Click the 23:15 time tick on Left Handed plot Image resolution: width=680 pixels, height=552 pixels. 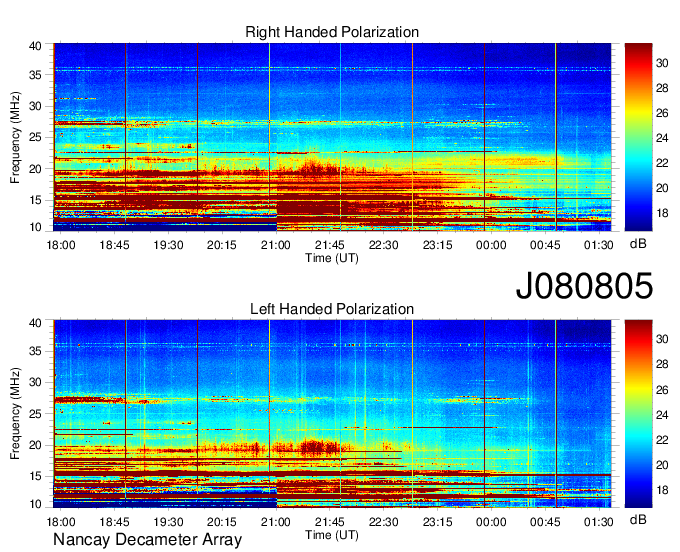click(437, 522)
